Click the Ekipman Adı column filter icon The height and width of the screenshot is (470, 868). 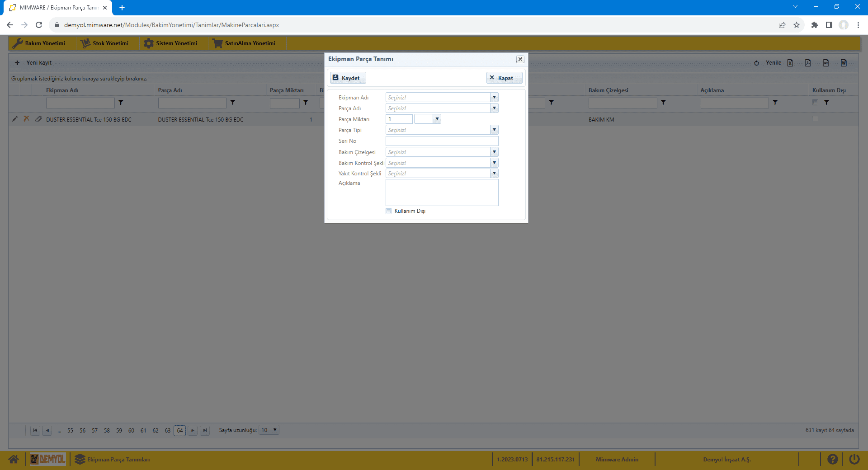click(121, 103)
